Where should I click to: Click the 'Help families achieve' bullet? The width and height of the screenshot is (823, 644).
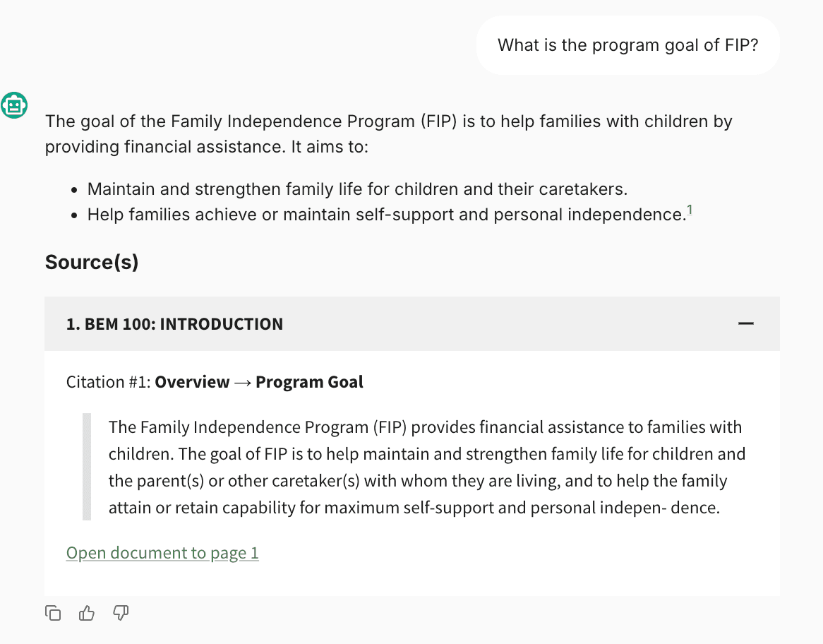point(386,215)
